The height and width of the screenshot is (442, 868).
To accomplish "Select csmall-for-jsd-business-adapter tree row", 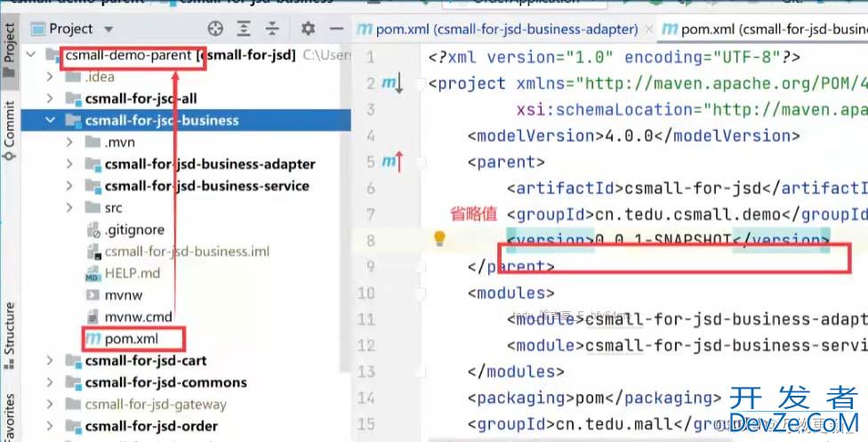I will tap(186, 164).
